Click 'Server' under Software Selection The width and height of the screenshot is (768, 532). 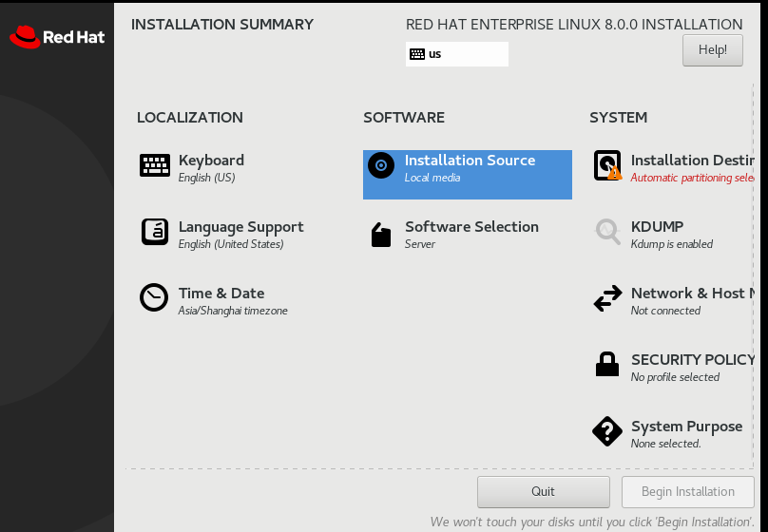pos(420,244)
